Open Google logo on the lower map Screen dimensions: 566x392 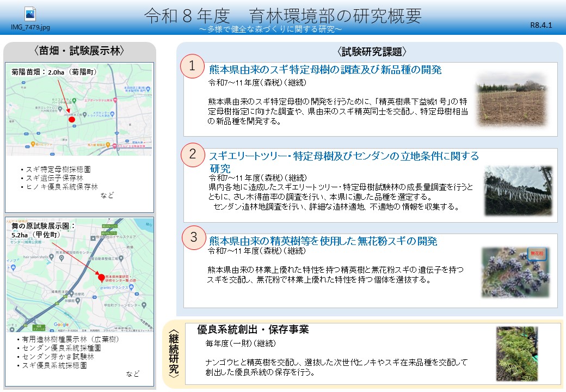[61, 324]
